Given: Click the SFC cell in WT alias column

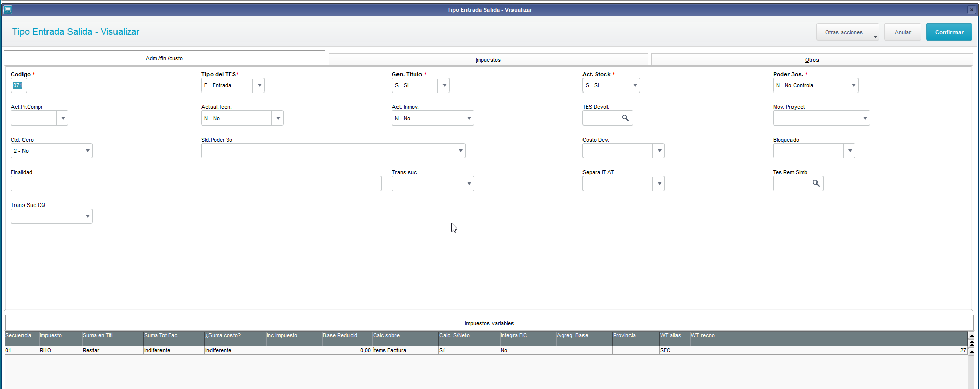Looking at the screenshot, I should (x=675, y=351).
